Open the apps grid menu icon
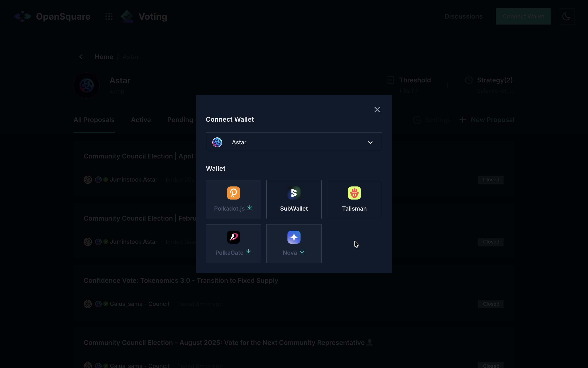 pos(109,16)
